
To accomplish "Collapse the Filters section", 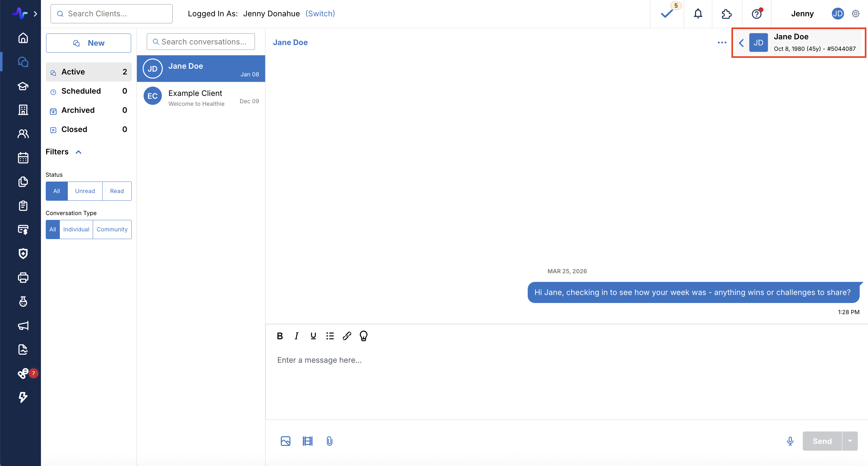I will click(78, 152).
